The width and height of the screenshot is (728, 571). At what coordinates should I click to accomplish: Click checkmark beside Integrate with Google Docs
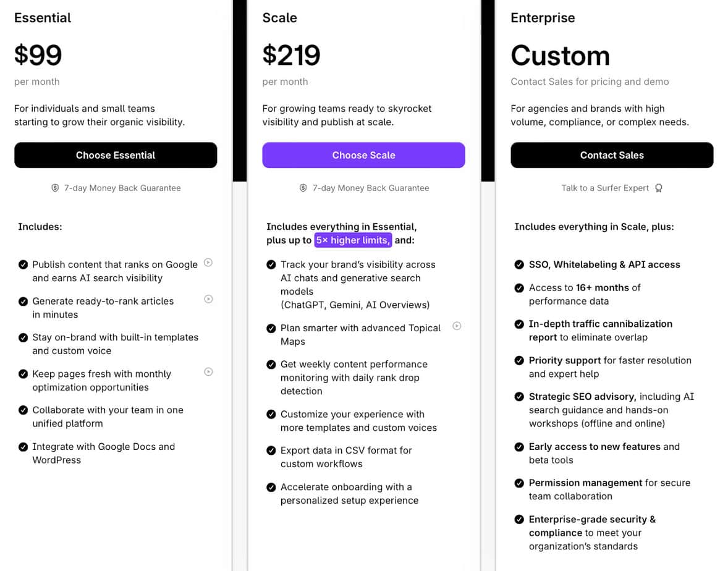[23, 447]
